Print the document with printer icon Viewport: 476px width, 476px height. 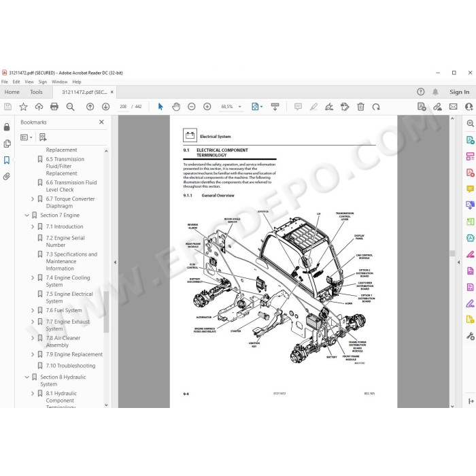(x=54, y=107)
